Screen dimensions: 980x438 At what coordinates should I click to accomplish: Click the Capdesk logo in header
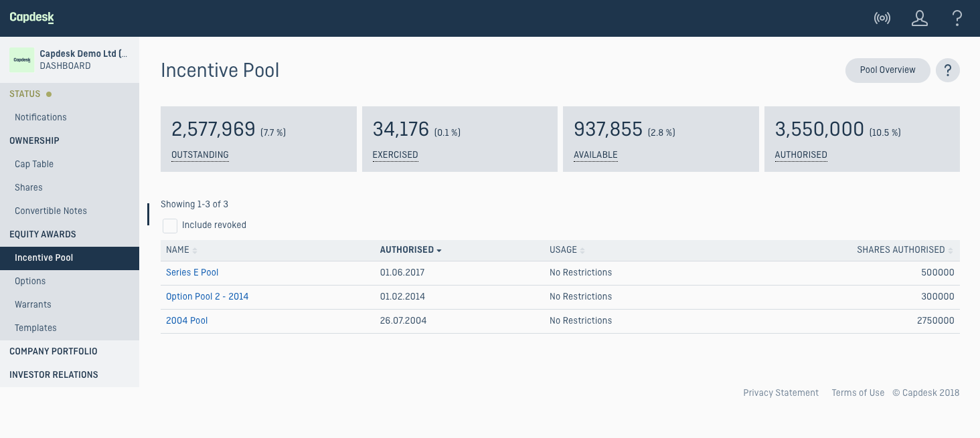(x=31, y=18)
